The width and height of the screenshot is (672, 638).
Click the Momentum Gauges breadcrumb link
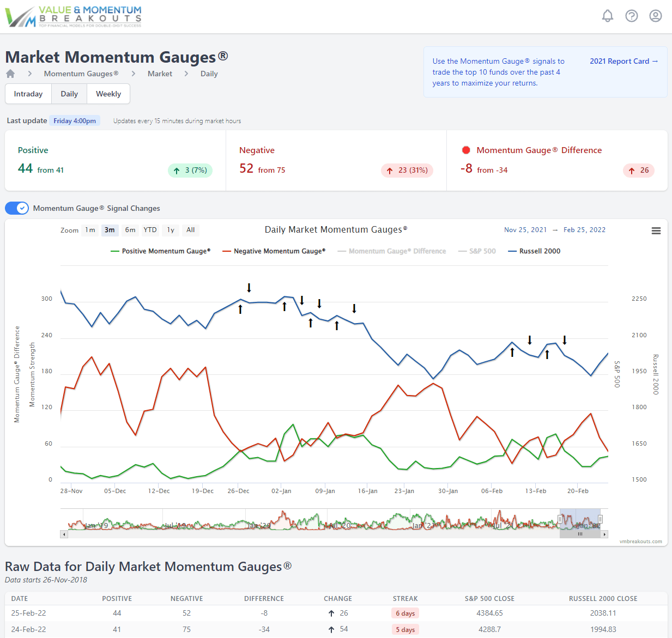[x=81, y=74]
